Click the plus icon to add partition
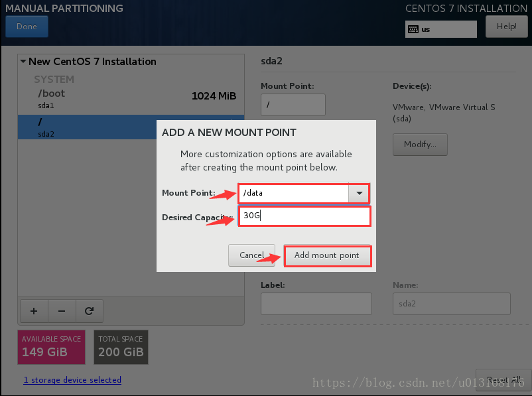The image size is (532, 396). [x=34, y=311]
